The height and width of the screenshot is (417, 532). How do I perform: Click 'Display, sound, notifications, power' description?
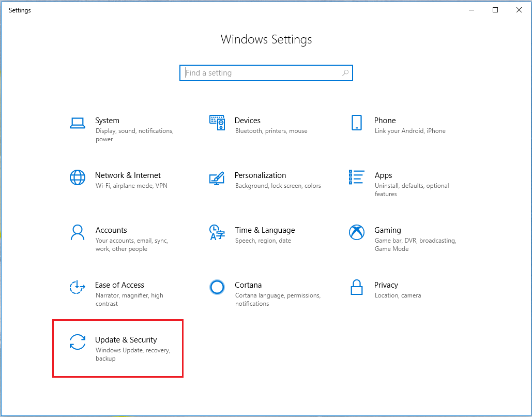pyautogui.click(x=134, y=135)
